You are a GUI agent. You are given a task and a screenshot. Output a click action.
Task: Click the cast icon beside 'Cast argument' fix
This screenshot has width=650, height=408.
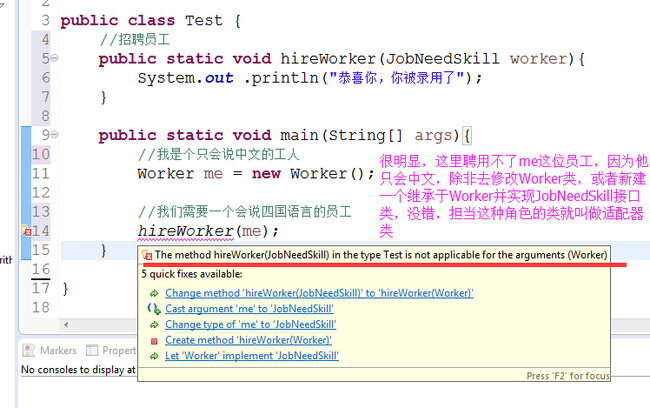[154, 309]
